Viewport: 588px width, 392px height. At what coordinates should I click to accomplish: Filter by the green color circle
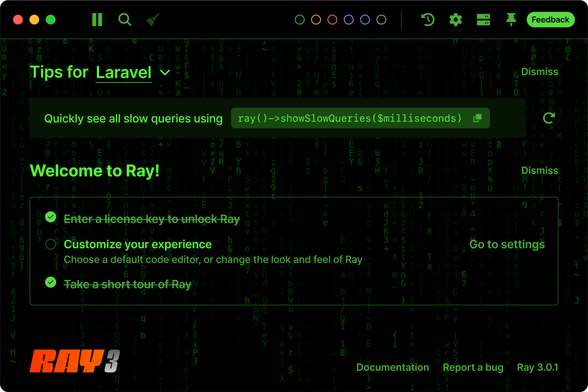(x=299, y=20)
